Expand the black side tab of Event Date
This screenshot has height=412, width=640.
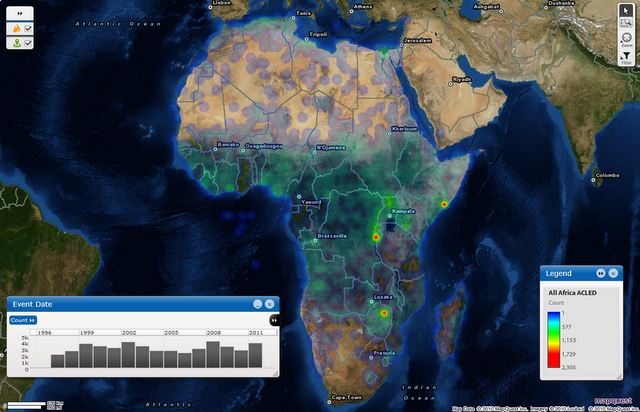(274, 320)
